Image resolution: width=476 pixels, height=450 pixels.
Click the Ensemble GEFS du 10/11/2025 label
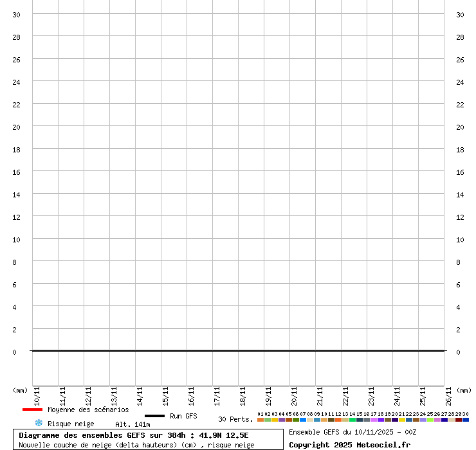click(352, 432)
